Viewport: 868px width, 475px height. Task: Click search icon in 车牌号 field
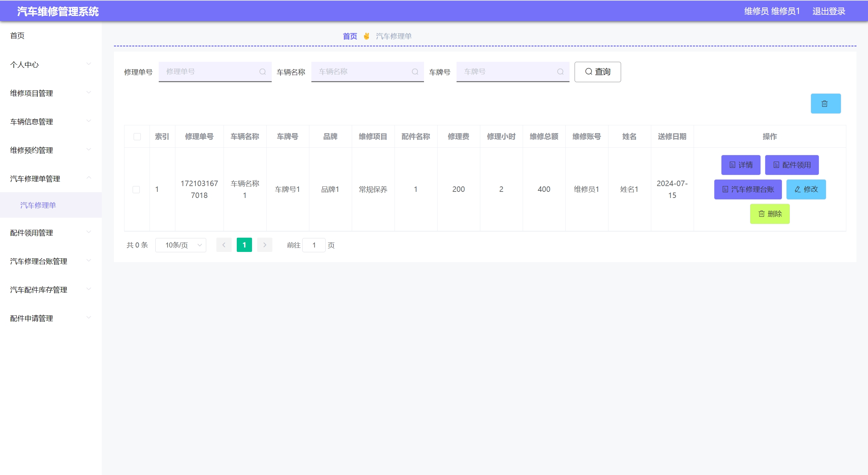point(560,72)
